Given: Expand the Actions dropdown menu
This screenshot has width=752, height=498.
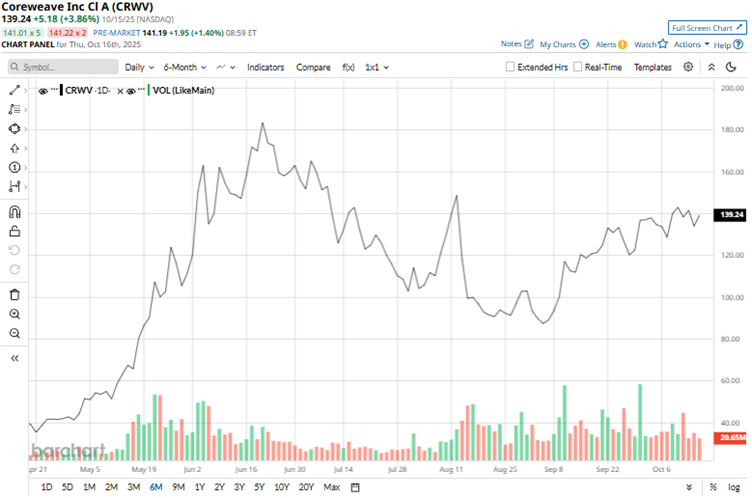Looking at the screenshot, I should coord(691,44).
